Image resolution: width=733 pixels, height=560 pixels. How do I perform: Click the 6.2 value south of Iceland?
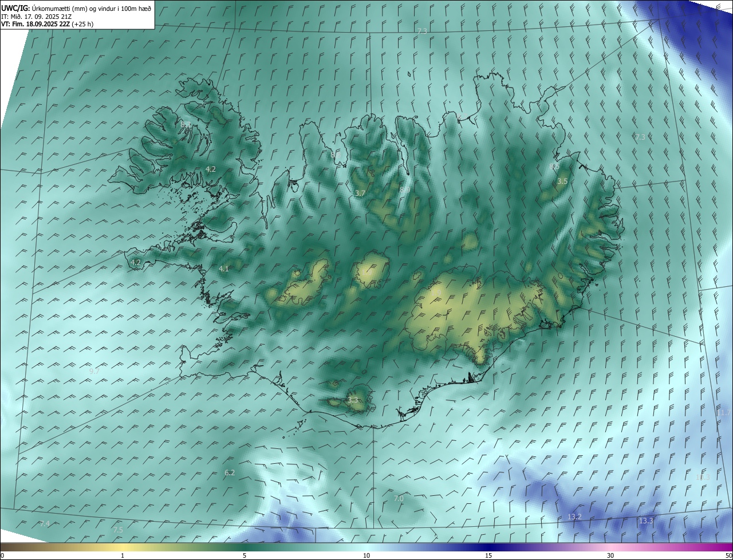point(230,472)
